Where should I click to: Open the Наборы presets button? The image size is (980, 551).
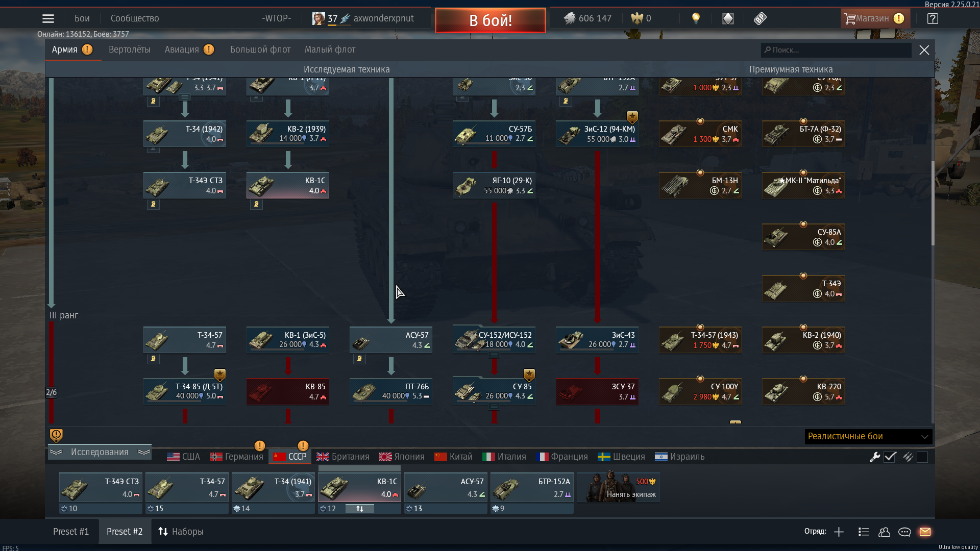[181, 532]
